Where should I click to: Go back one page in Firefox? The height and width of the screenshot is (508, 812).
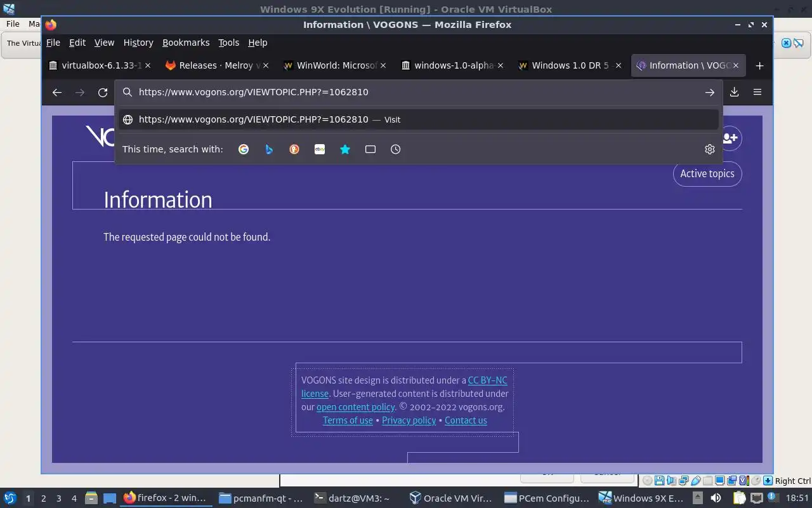[57, 92]
